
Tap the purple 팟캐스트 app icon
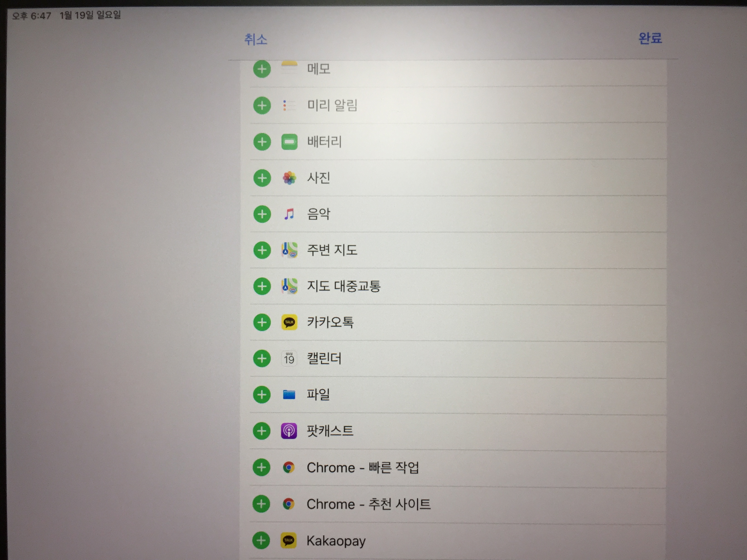289,431
